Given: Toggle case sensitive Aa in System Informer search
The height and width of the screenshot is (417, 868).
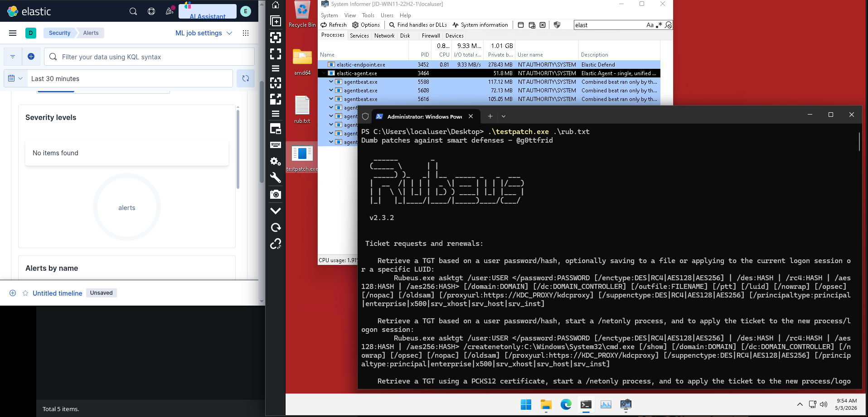Looking at the screenshot, I should (x=650, y=25).
